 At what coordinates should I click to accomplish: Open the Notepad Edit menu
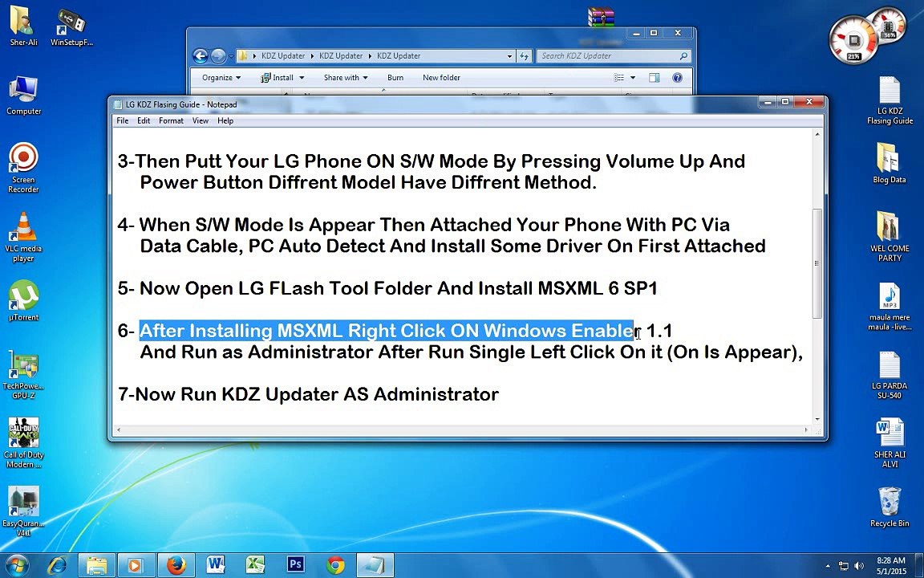(x=144, y=121)
